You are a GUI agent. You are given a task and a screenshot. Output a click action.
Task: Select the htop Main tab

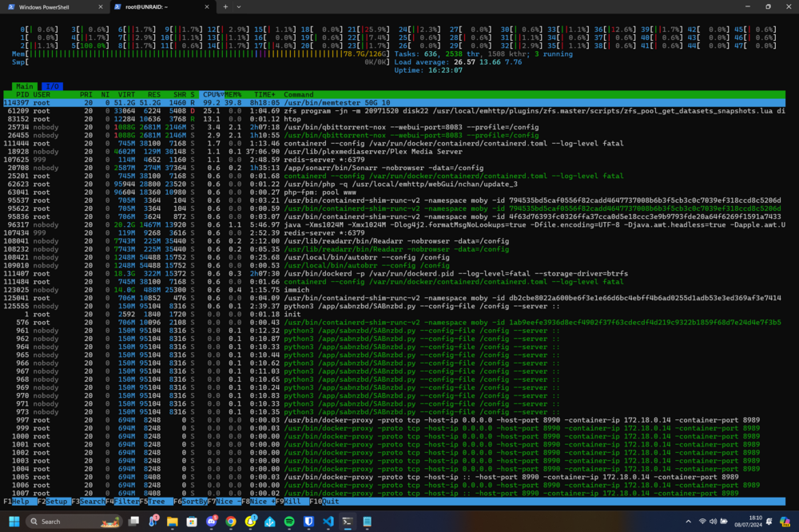25,86
